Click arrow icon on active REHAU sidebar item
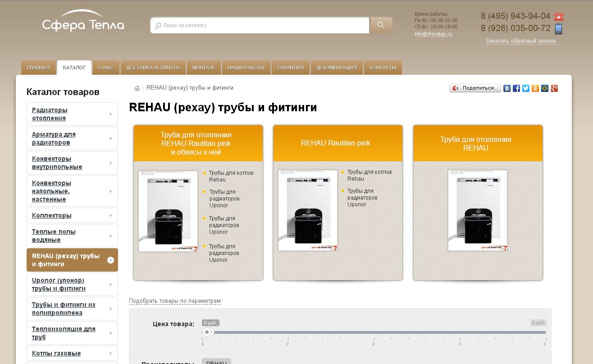The width and height of the screenshot is (593, 364). tap(110, 260)
